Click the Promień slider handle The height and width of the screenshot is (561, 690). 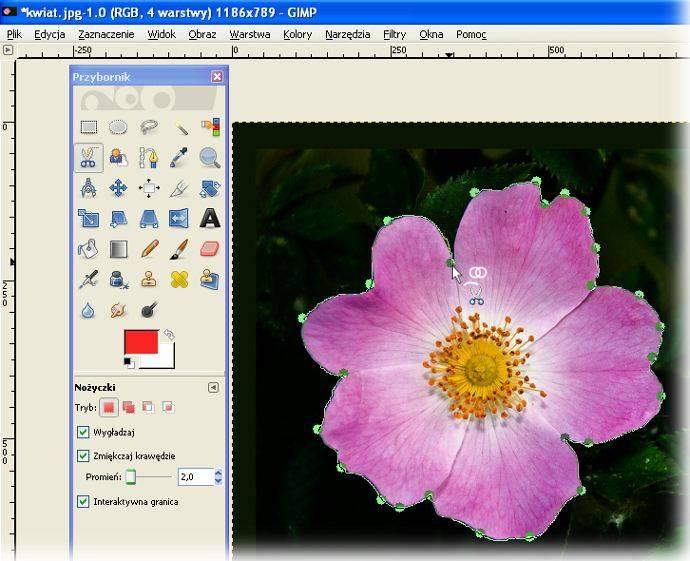point(130,477)
